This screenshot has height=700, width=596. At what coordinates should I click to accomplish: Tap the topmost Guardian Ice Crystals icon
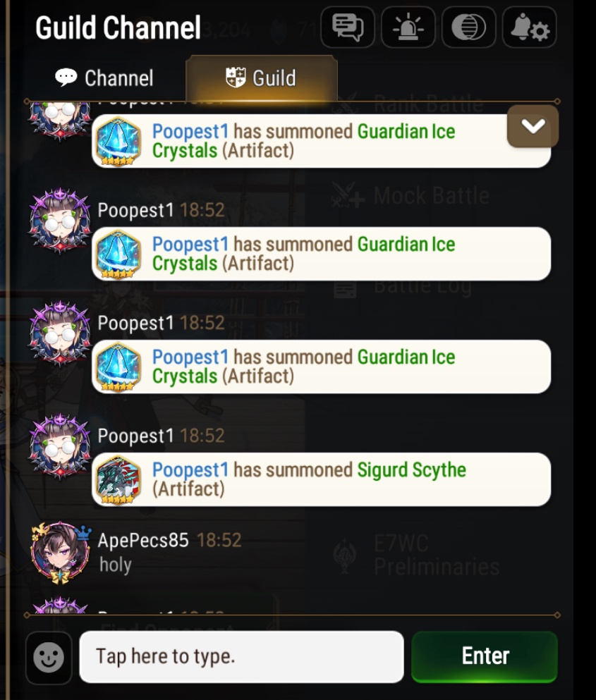pos(118,141)
